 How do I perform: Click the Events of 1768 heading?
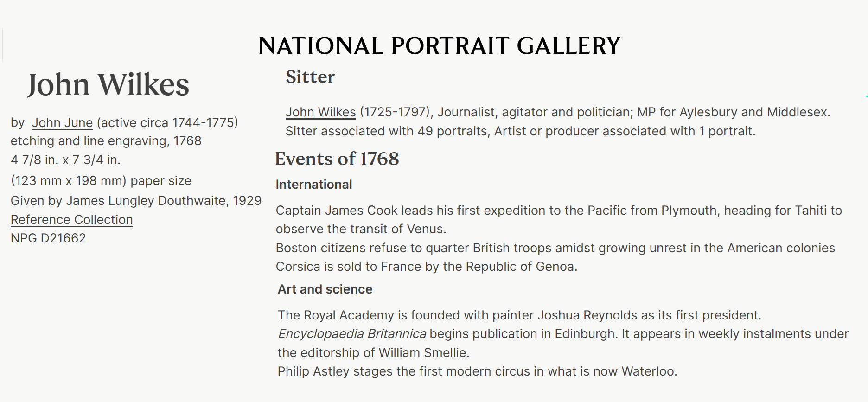pos(337,159)
